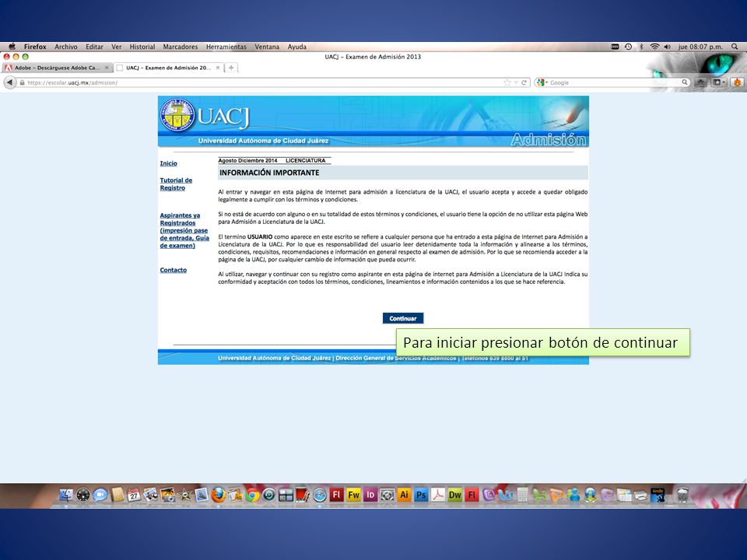Open the Ver menu
Viewport: 747px width, 560px height.
pyautogui.click(x=117, y=47)
